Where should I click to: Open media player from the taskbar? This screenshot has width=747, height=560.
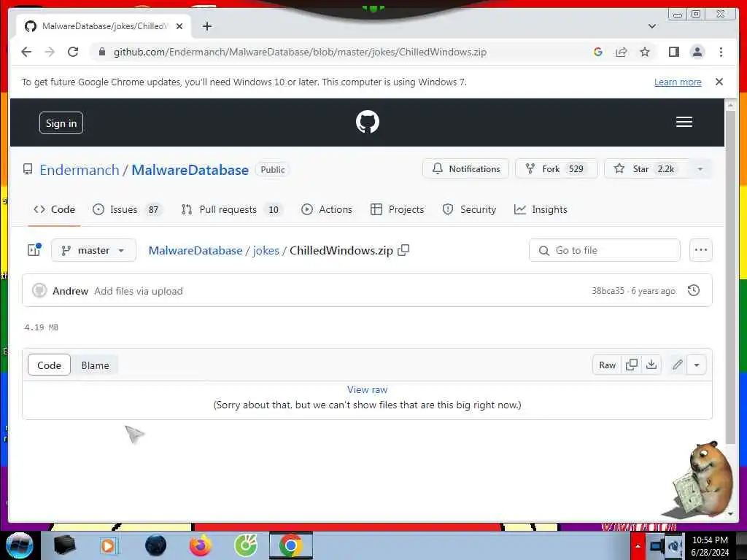[x=108, y=545]
